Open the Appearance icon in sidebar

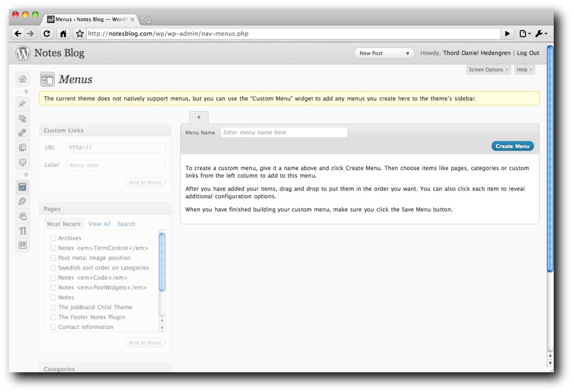click(x=23, y=187)
